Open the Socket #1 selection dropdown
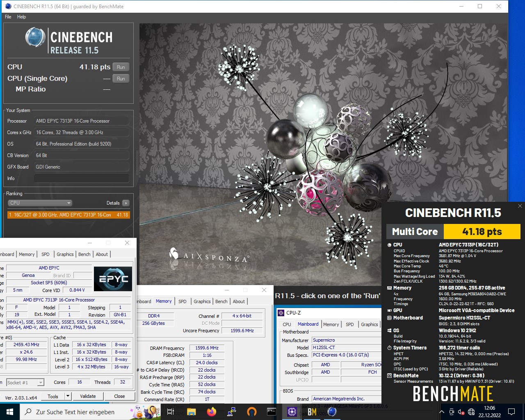The image size is (525, 420). pos(25,382)
